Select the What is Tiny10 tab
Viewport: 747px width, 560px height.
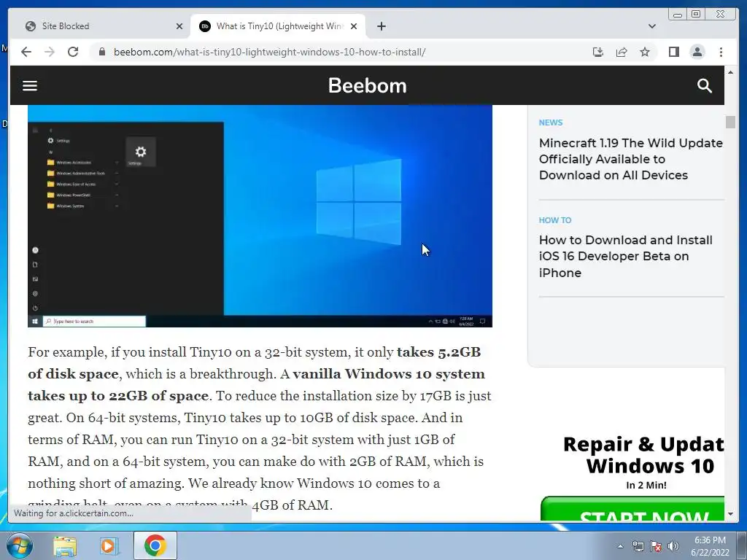click(x=278, y=26)
